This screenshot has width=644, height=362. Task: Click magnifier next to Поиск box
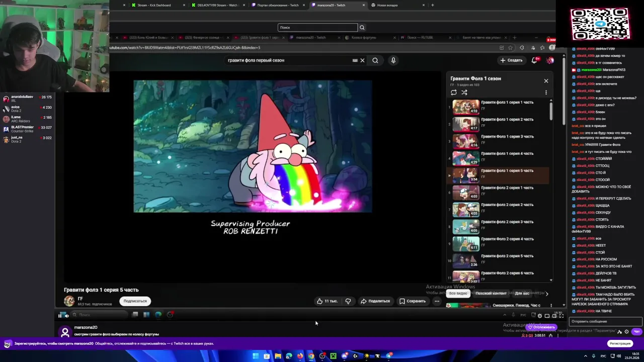[362, 28]
